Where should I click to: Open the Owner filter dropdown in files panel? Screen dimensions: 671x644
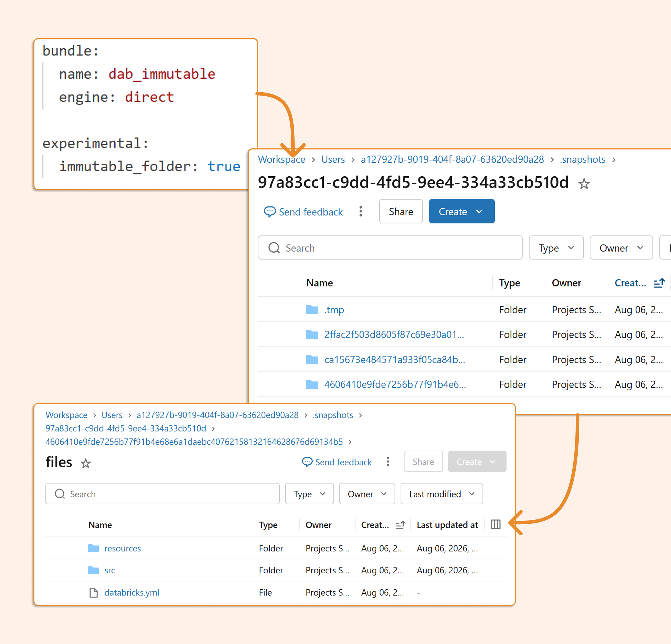click(367, 494)
